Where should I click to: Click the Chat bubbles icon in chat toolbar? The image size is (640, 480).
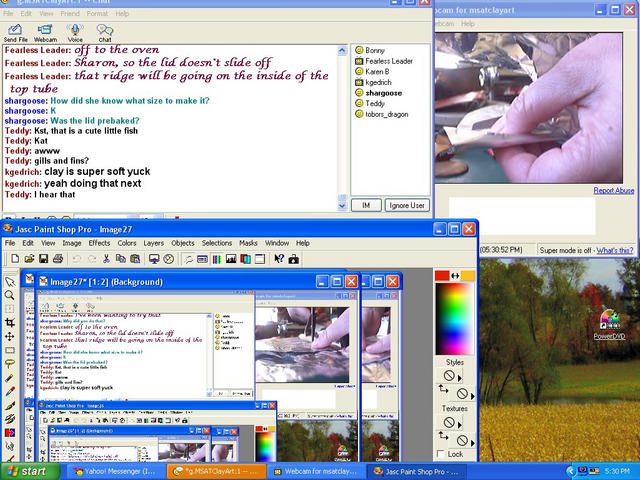pyautogui.click(x=105, y=33)
